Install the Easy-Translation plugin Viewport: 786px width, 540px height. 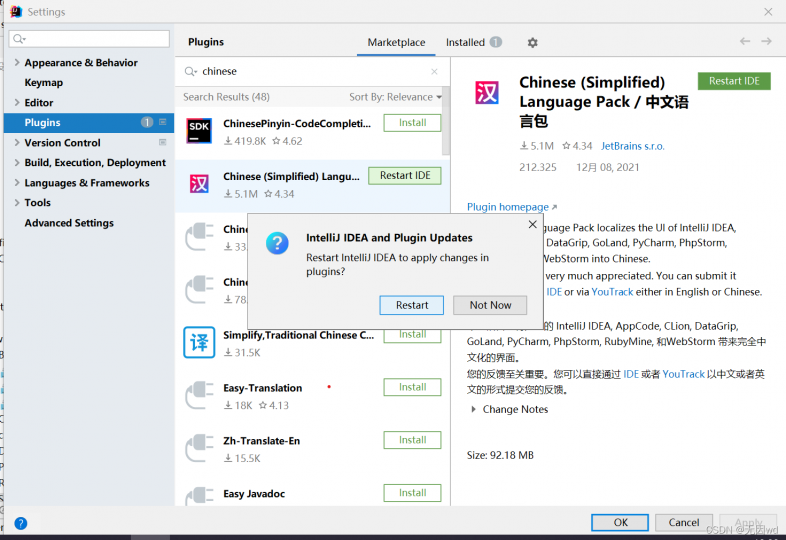(412, 387)
